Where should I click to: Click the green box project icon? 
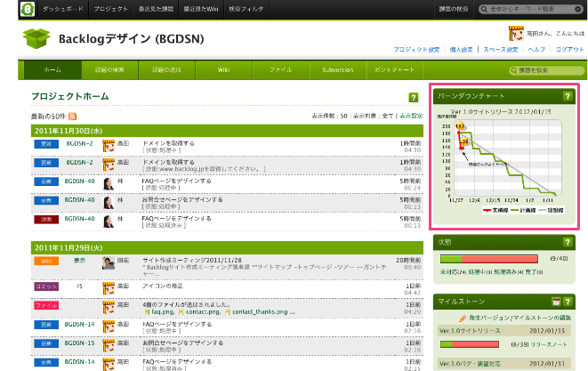(36, 38)
